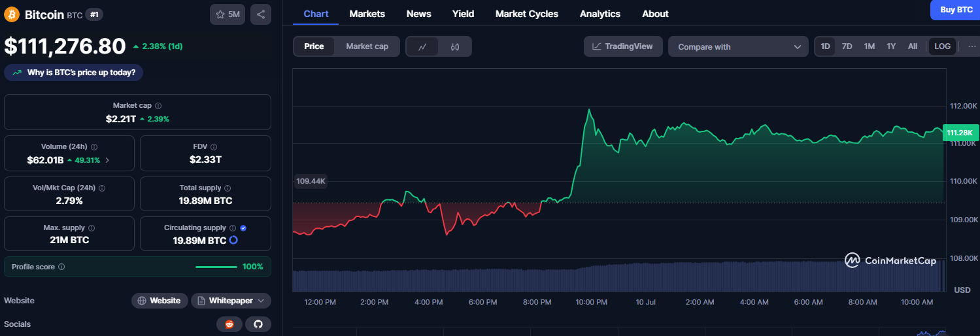Click the circulating supply progress ring
This screenshot has width=980, height=336.
[233, 241]
